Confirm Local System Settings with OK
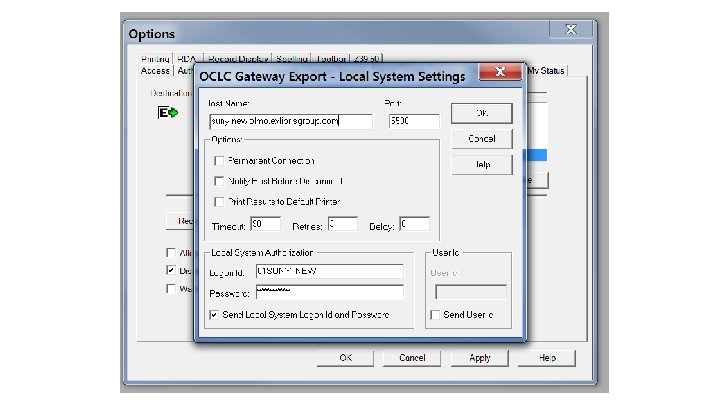The height and width of the screenshot is (405, 720). [482, 113]
